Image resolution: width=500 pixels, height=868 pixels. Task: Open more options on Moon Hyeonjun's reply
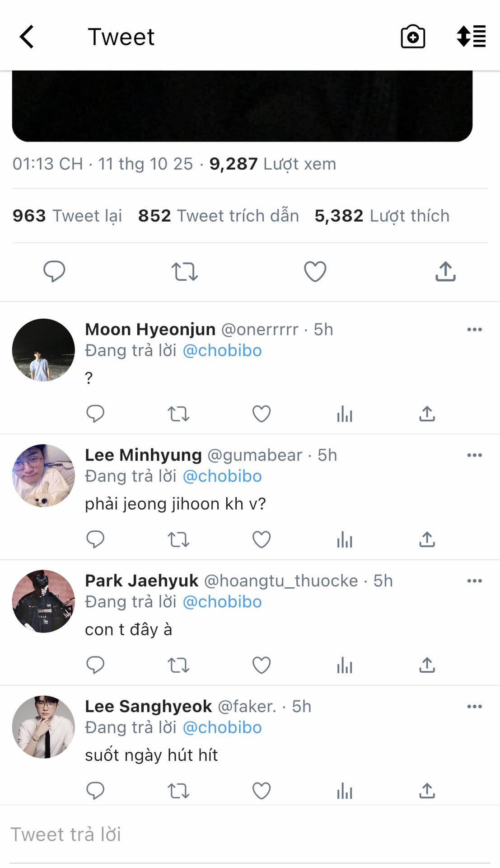pos(474,330)
